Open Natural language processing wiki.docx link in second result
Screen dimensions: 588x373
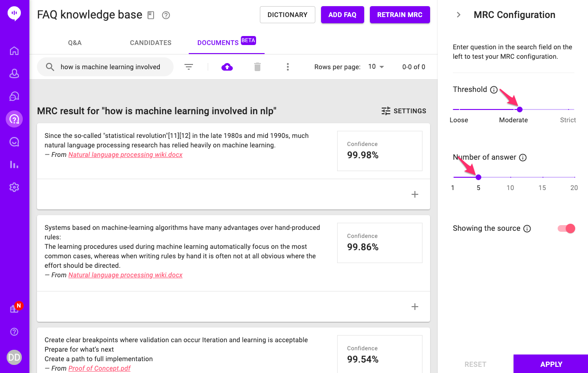pyautogui.click(x=125, y=275)
